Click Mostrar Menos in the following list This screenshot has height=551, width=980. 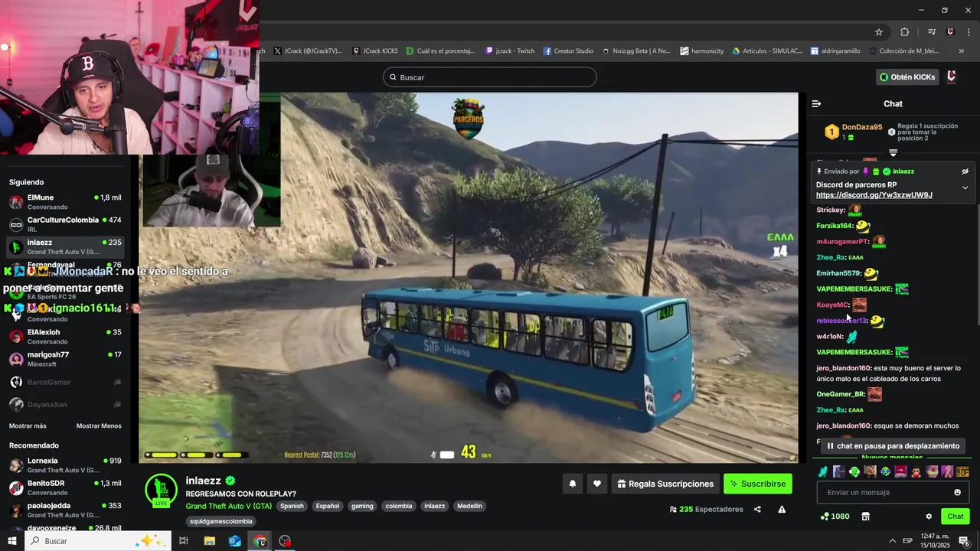pos(99,425)
